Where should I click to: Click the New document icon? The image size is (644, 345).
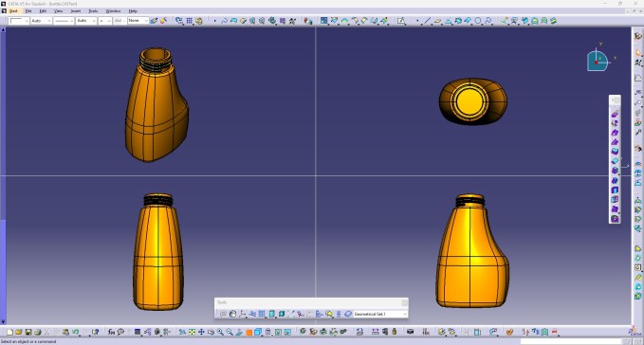tap(9, 332)
